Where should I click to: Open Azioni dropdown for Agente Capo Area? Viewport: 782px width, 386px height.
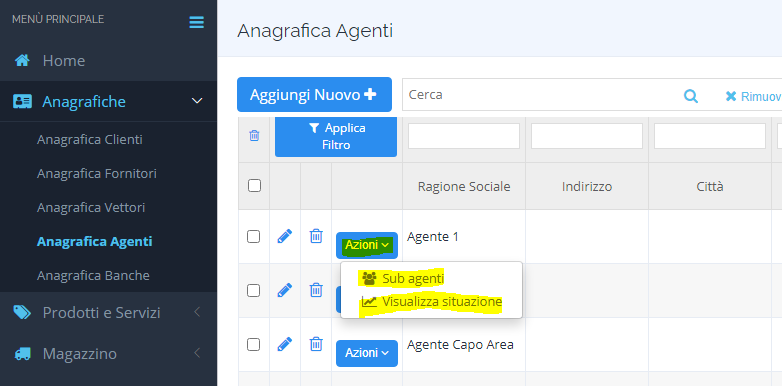(x=367, y=353)
